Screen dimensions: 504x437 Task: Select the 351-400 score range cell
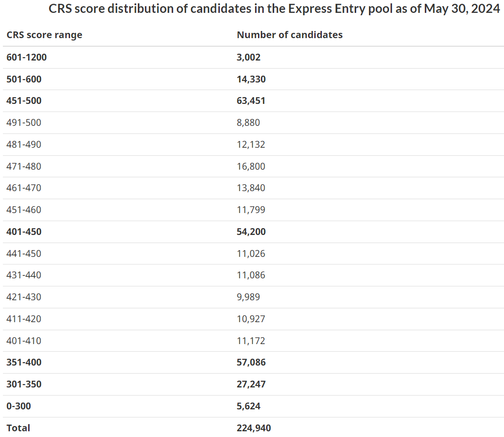click(24, 363)
